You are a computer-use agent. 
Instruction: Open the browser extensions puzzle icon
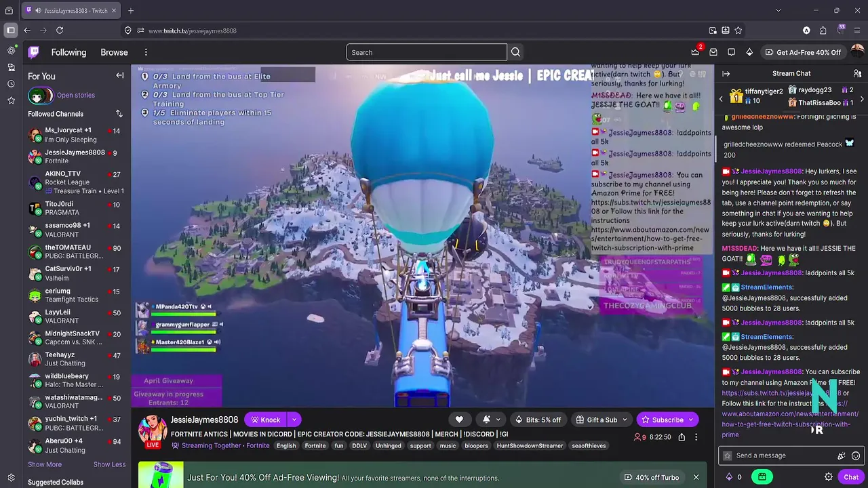pyautogui.click(x=823, y=30)
